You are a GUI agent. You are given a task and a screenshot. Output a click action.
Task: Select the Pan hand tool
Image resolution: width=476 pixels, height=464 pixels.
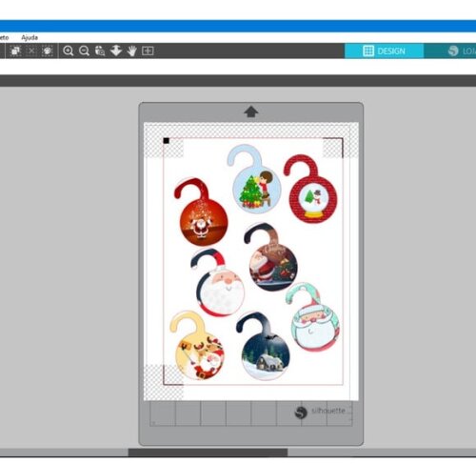131,50
